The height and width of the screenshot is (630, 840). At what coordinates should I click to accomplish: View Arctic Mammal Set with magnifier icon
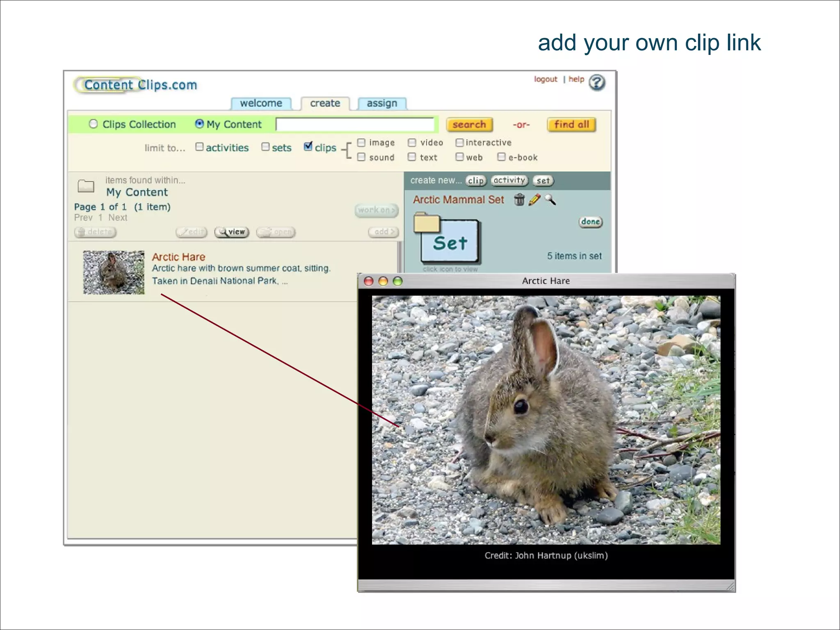pos(550,200)
